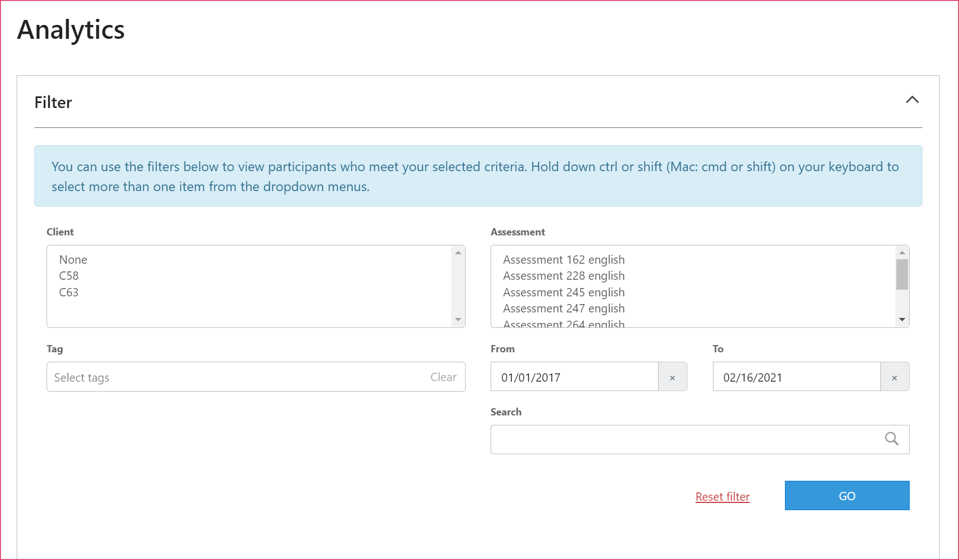The width and height of the screenshot is (959, 560).
Task: Clear the To date using its × icon
Action: 895,377
